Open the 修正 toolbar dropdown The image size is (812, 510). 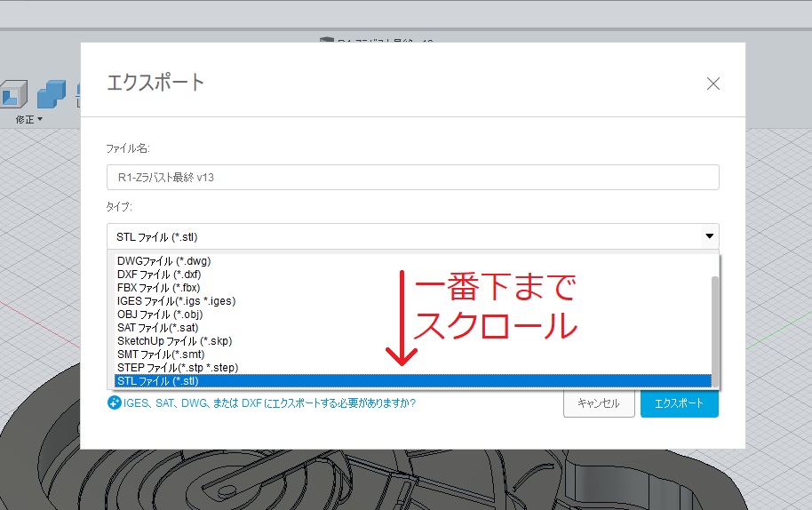[28, 120]
